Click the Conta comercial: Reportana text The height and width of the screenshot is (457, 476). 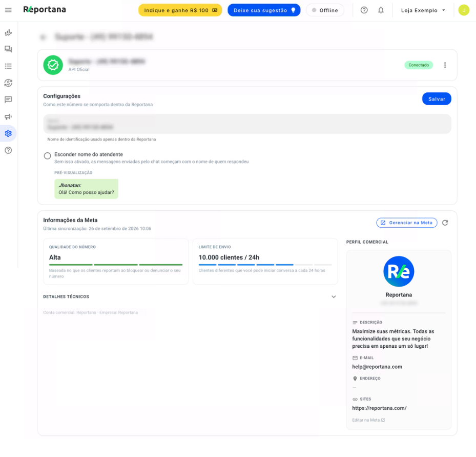[70, 312]
